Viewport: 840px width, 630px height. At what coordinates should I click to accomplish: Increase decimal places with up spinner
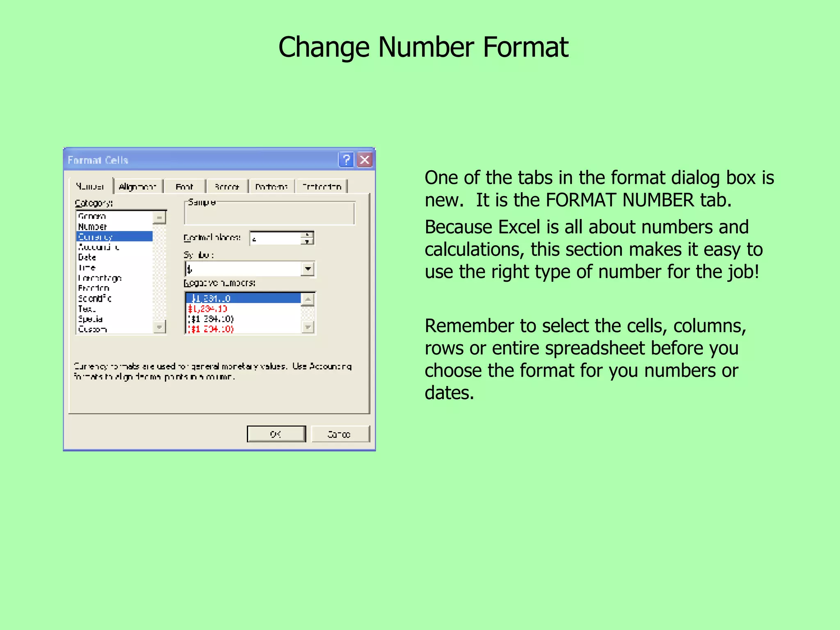coord(307,235)
